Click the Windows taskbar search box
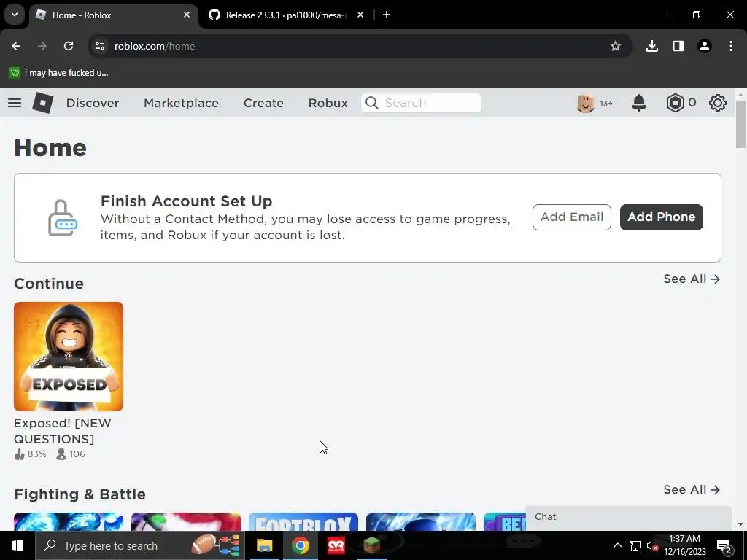 tap(140, 545)
